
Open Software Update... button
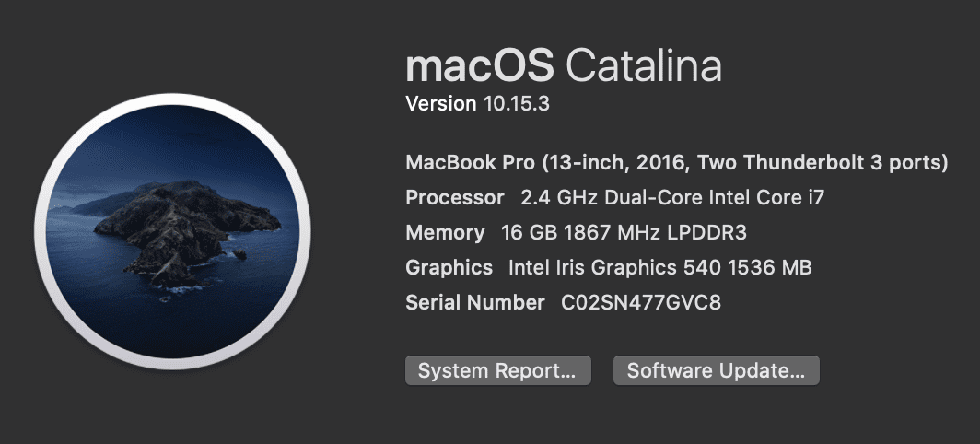(x=717, y=370)
